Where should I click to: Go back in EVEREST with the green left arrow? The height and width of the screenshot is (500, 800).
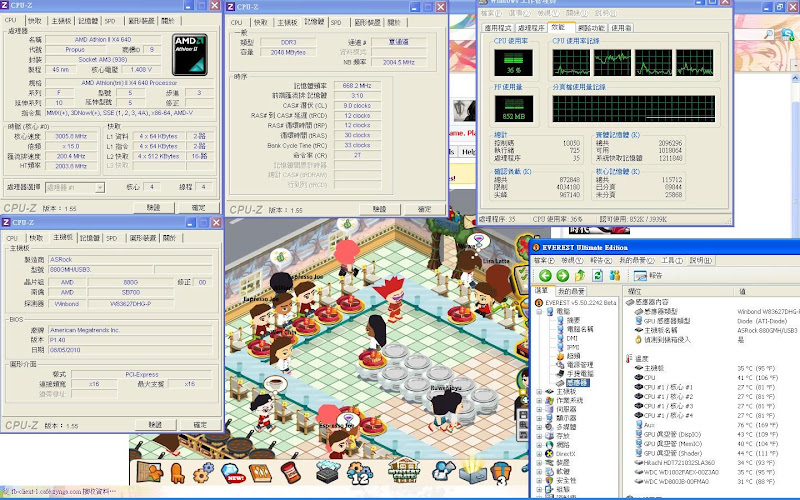point(545,276)
